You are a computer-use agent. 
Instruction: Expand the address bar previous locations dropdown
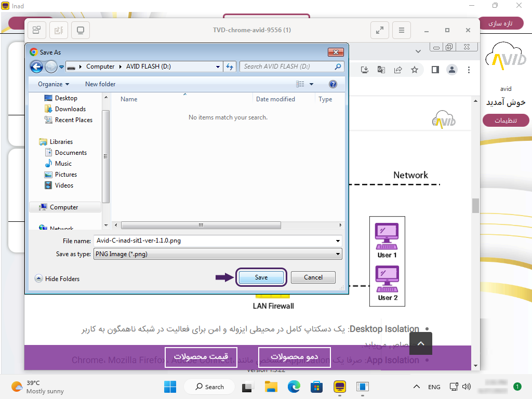tap(218, 67)
